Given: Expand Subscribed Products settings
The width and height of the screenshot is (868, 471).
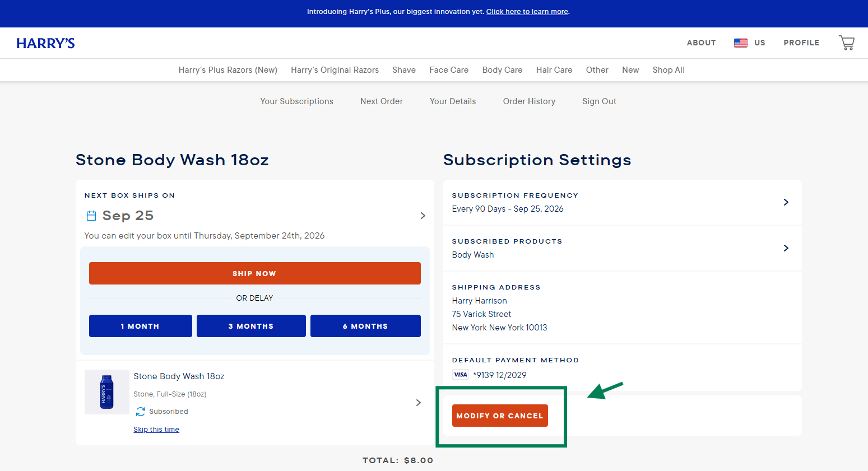Looking at the screenshot, I should pyautogui.click(x=786, y=248).
